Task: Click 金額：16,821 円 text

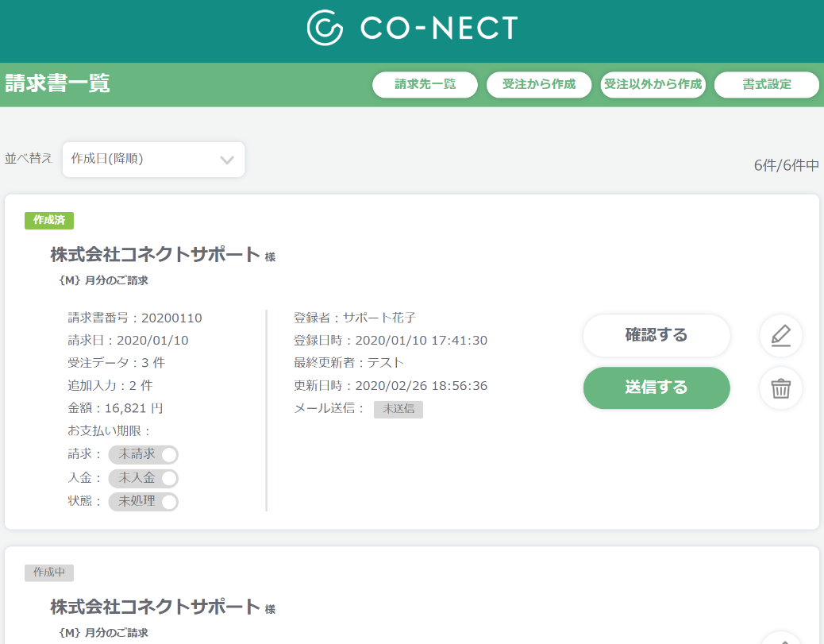Action: tap(115, 408)
